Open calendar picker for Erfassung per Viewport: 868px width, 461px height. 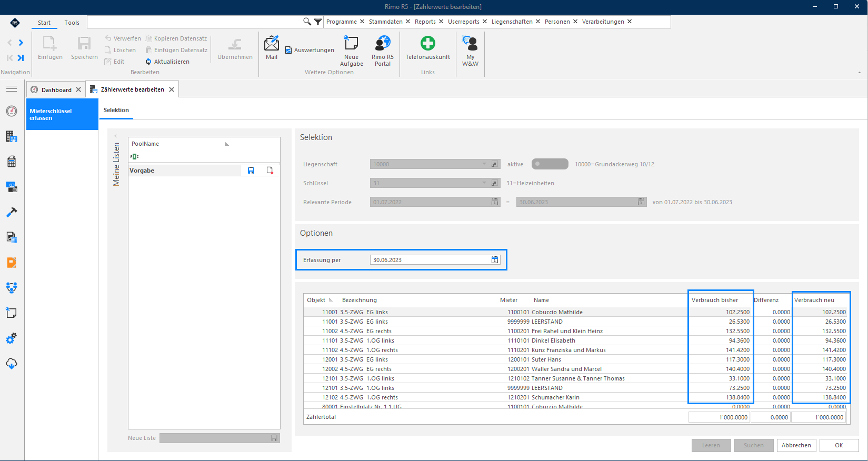(x=495, y=260)
